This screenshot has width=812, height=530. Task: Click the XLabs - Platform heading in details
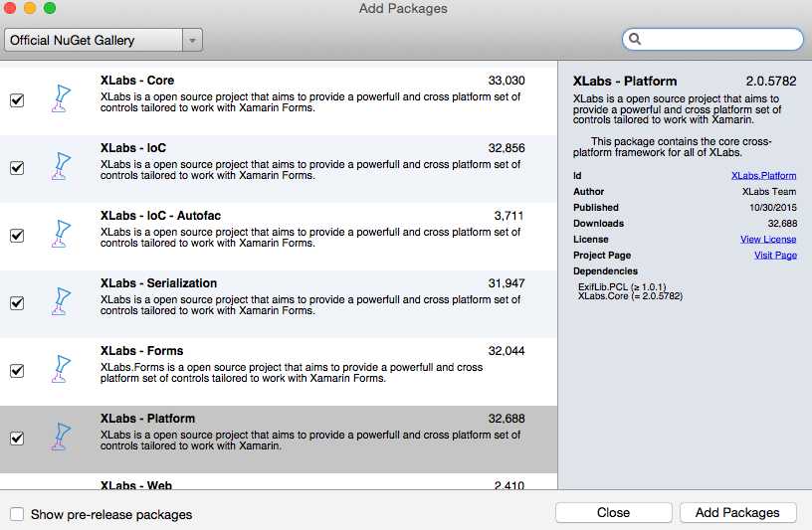pyautogui.click(x=625, y=82)
